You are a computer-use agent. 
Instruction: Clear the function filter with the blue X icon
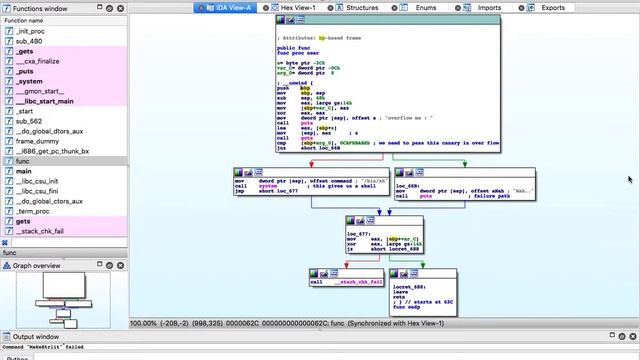tap(5, 242)
